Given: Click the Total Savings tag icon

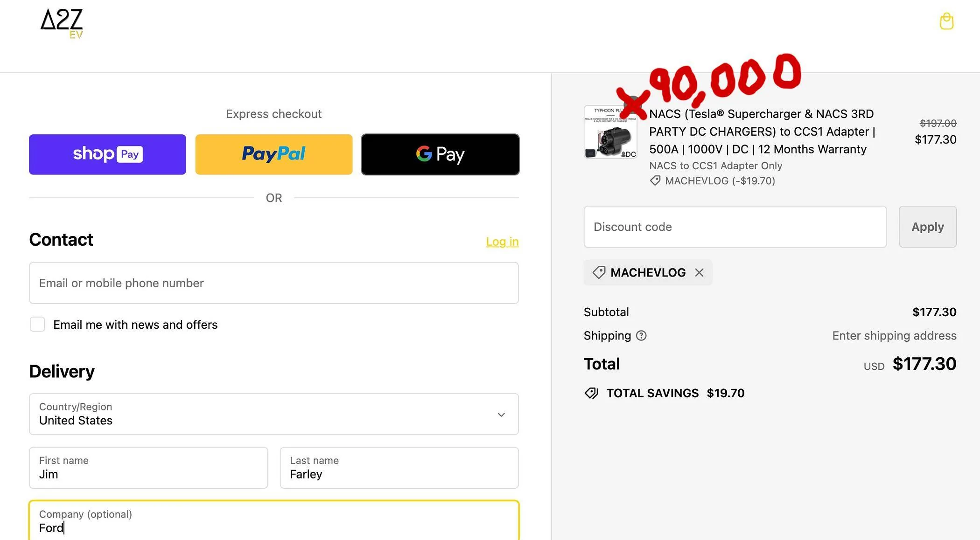Looking at the screenshot, I should pyautogui.click(x=591, y=393).
